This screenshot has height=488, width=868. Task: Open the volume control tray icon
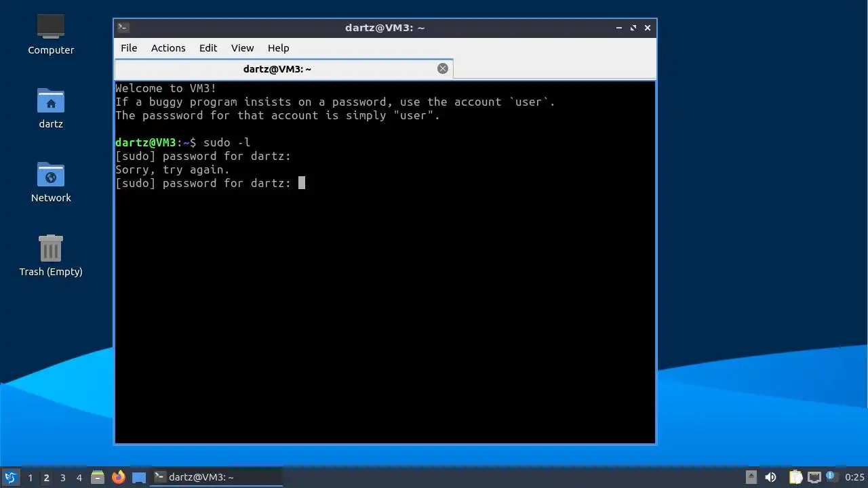coord(770,477)
